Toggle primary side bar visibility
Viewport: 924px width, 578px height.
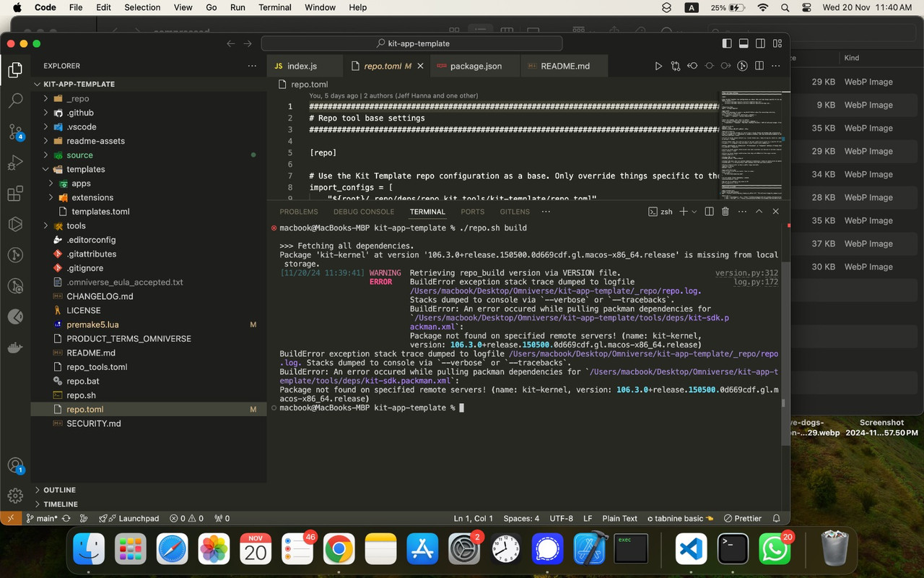click(727, 43)
